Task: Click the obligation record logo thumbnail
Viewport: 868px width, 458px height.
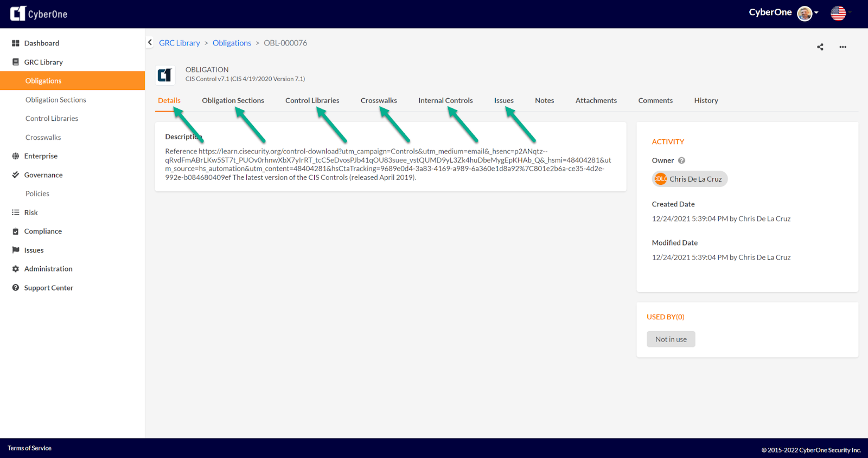Action: (x=165, y=75)
